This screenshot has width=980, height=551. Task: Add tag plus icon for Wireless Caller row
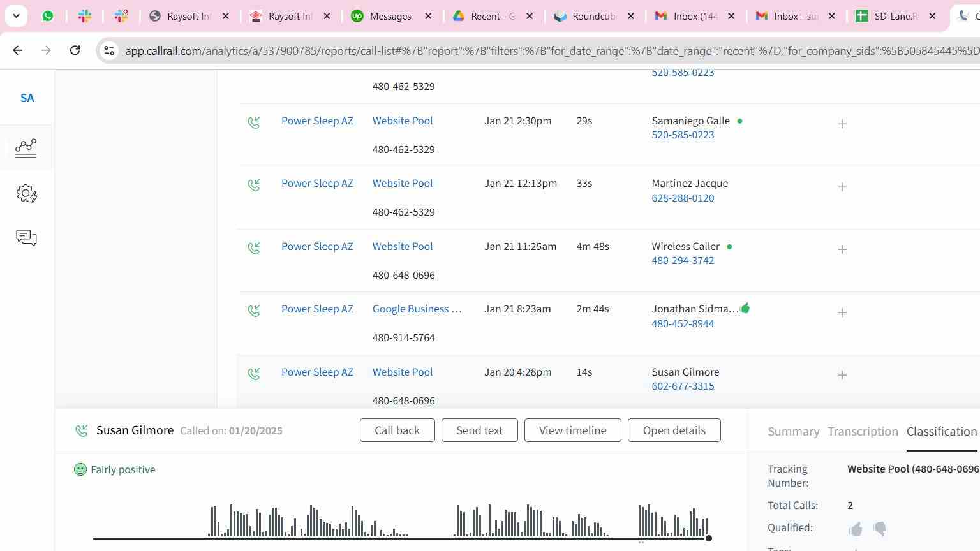coord(842,249)
